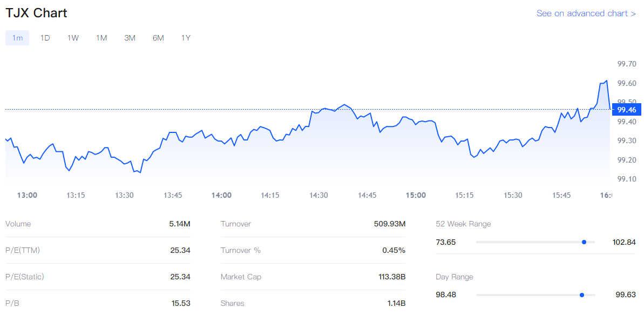The width and height of the screenshot is (644, 328).
Task: Click the 13:00 time axis label
Action: [x=27, y=195]
